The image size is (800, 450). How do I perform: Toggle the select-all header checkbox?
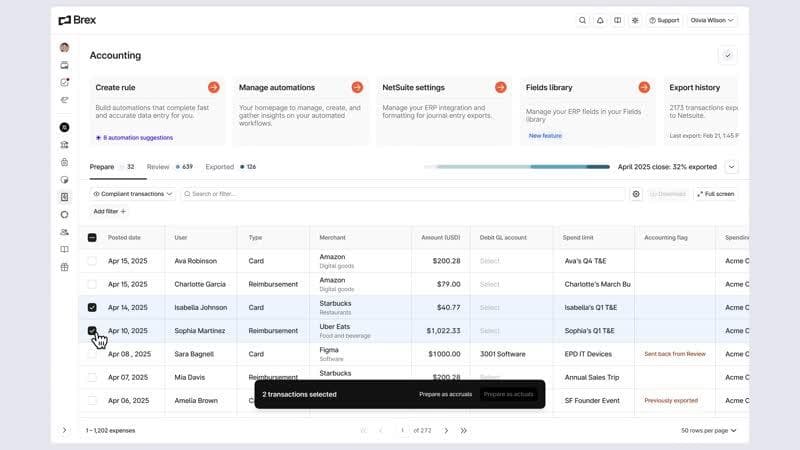93,238
